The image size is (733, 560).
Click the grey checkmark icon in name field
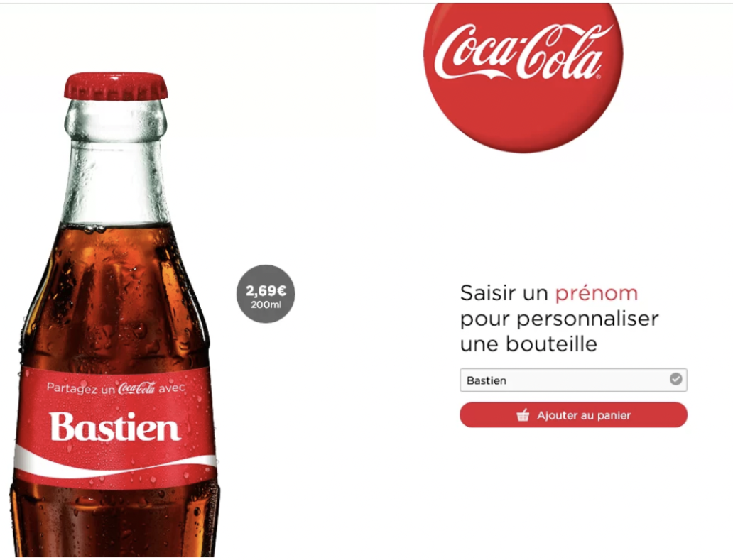pyautogui.click(x=675, y=379)
